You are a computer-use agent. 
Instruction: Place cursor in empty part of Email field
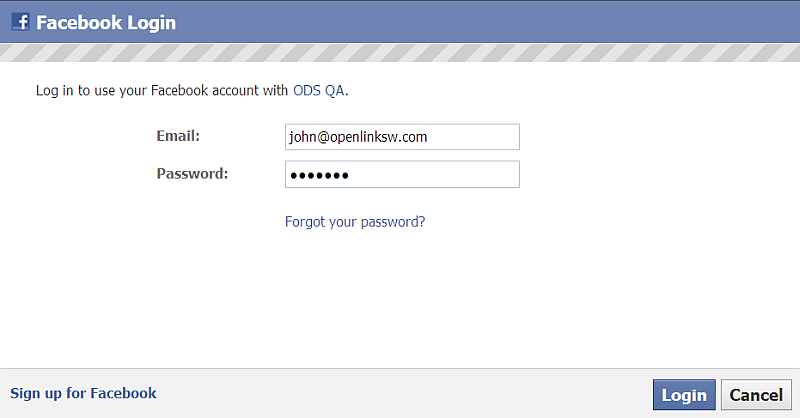tap(472, 137)
